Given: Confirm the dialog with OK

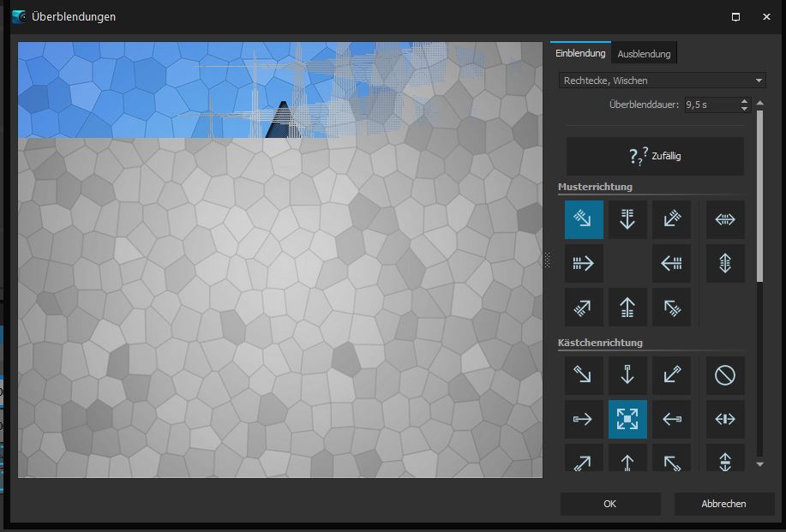Looking at the screenshot, I should pyautogui.click(x=609, y=504).
